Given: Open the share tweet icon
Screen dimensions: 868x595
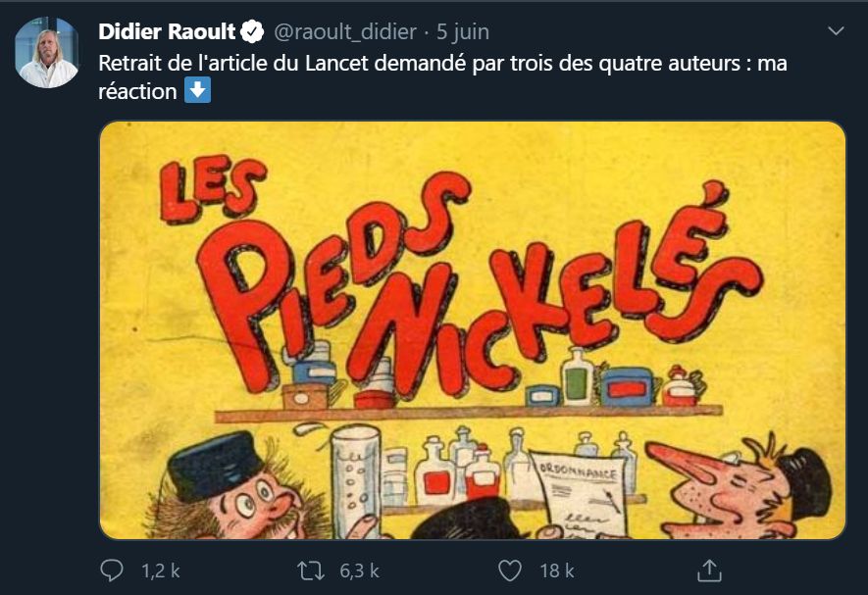Looking at the screenshot, I should coord(708,570).
